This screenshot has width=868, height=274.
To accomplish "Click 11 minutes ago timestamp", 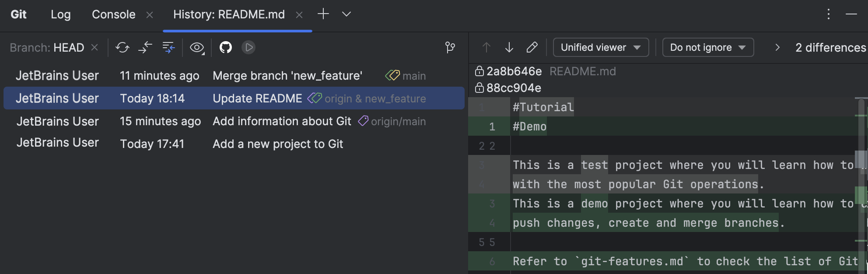I will (x=159, y=76).
